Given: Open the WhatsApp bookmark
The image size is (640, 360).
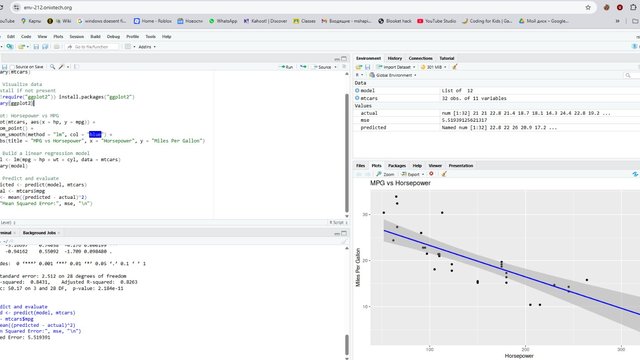Looking at the screenshot, I should coord(223,21).
